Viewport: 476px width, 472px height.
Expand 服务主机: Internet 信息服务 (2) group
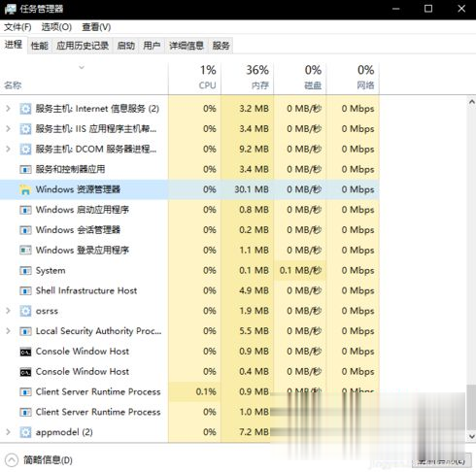[8, 109]
